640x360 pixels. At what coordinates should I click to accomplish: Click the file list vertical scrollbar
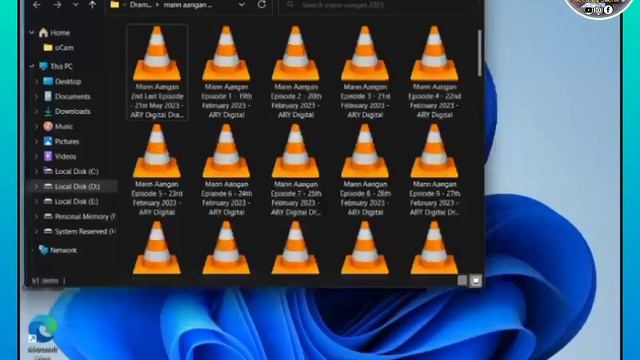479,53
